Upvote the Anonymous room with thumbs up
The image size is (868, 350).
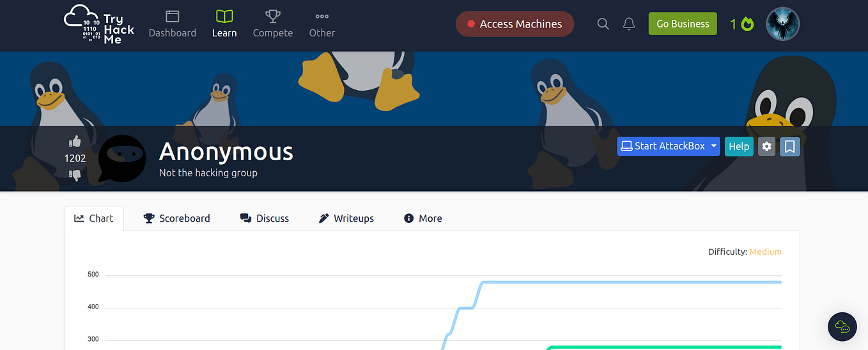point(75,142)
